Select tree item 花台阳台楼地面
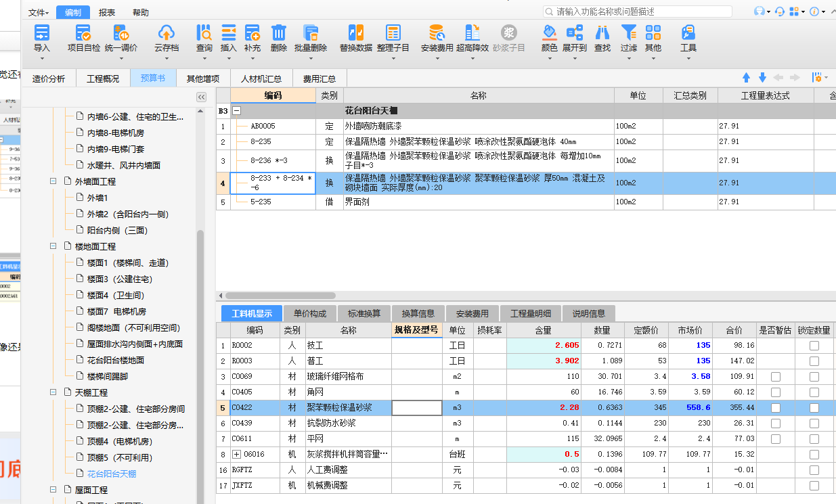836x504 pixels. [116, 360]
